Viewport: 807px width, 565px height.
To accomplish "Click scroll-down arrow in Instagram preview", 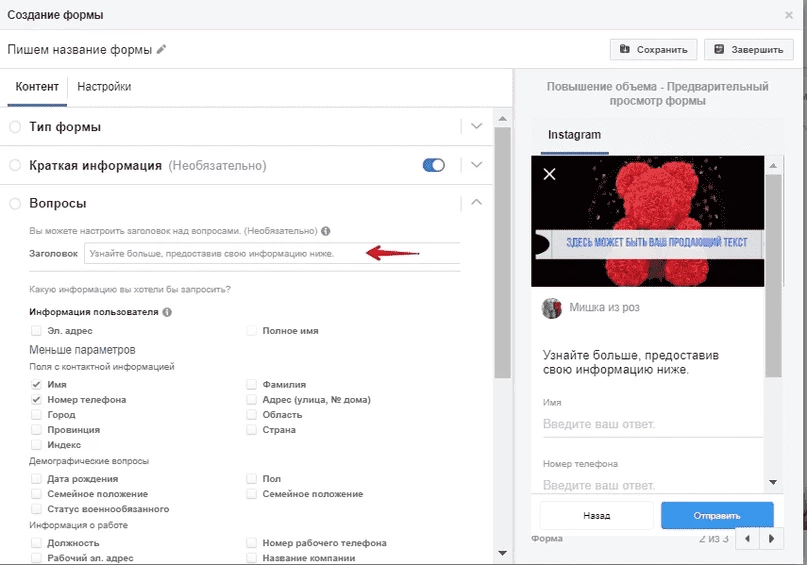I will click(x=773, y=482).
